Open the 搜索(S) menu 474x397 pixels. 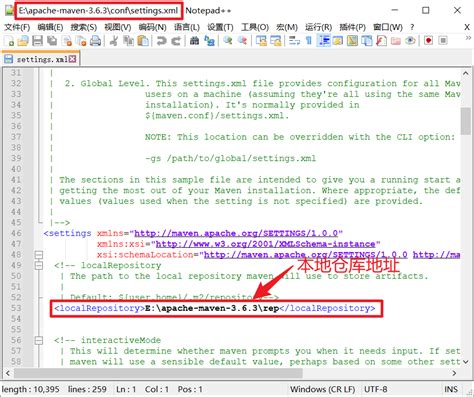coord(84,27)
